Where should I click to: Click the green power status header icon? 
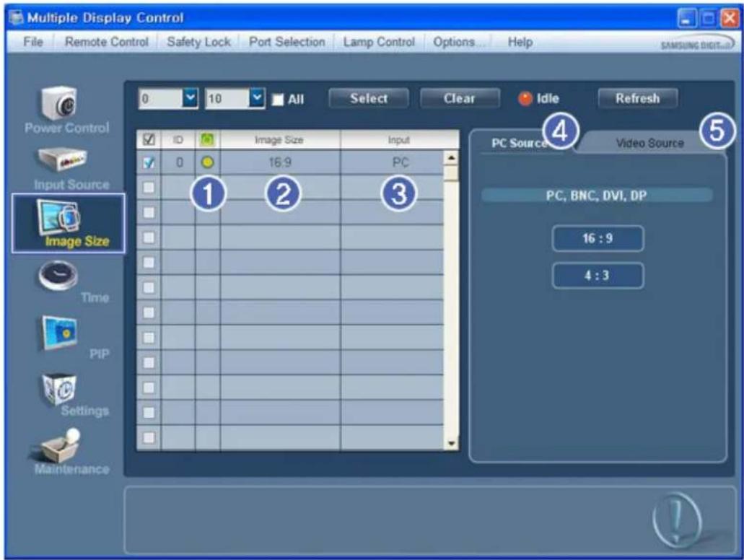pyautogui.click(x=207, y=139)
